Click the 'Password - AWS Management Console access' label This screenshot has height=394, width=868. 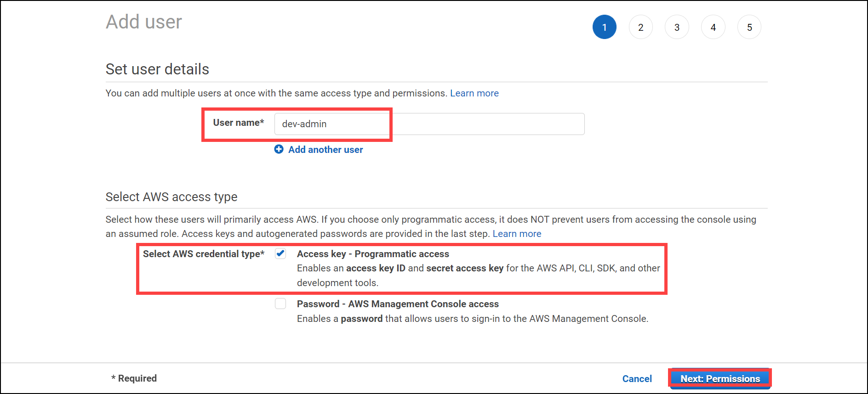click(x=398, y=304)
